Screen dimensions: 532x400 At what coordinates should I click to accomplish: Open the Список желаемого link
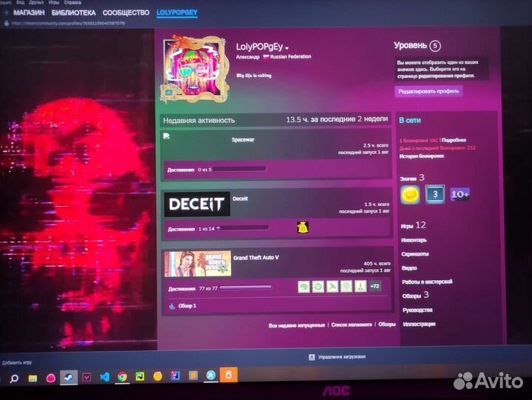351,324
